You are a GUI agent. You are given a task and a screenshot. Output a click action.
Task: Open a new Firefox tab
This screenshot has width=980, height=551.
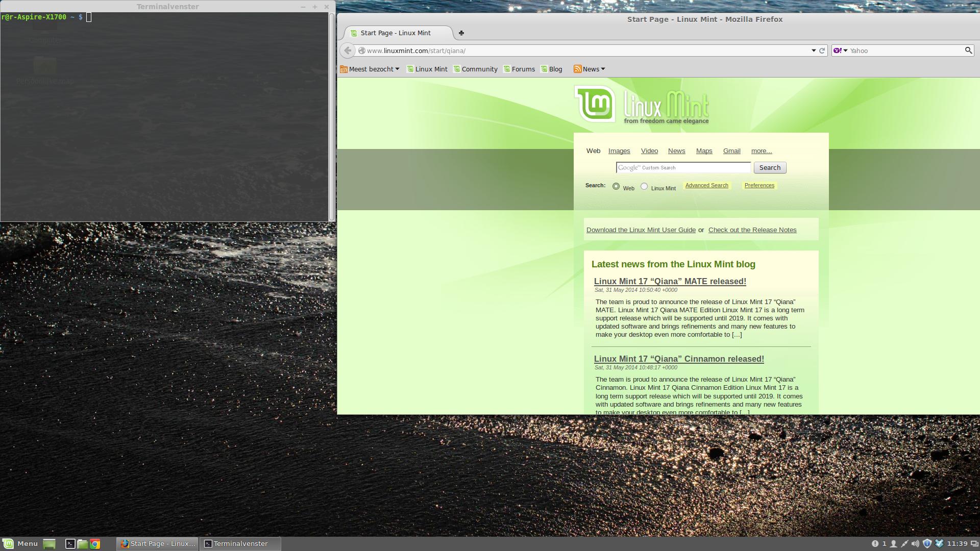(461, 33)
